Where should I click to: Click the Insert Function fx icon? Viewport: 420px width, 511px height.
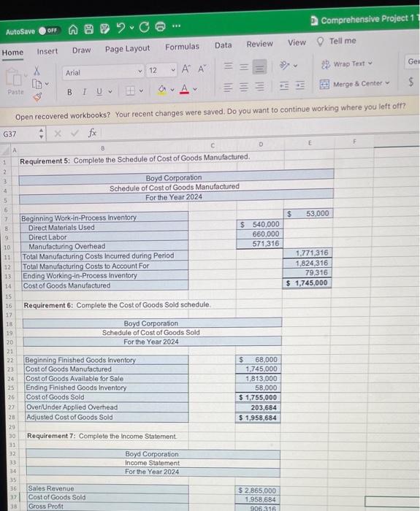tap(92, 132)
